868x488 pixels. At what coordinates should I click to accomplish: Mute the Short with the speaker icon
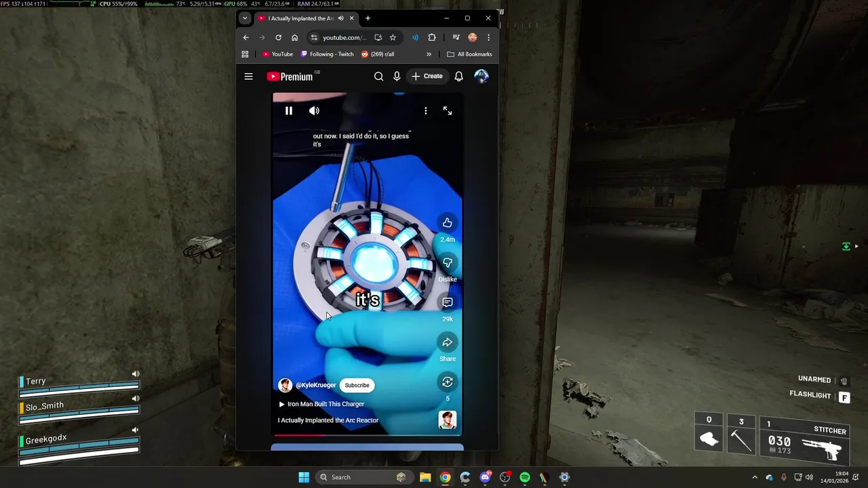[x=314, y=110]
